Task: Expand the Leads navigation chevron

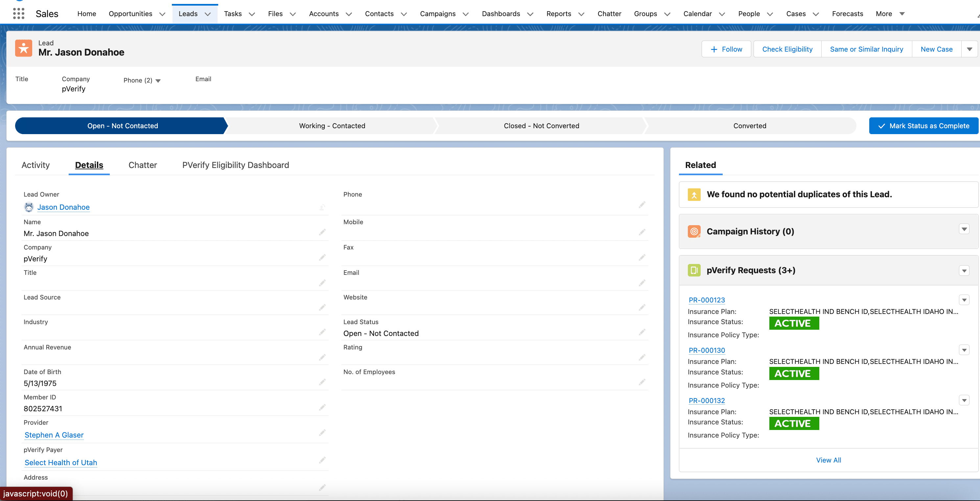Action: click(x=208, y=14)
